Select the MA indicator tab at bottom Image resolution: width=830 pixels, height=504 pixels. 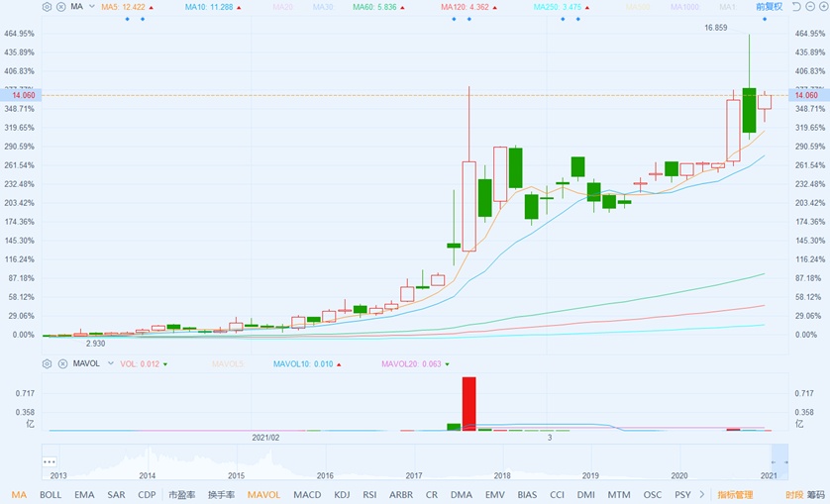[x=19, y=494]
